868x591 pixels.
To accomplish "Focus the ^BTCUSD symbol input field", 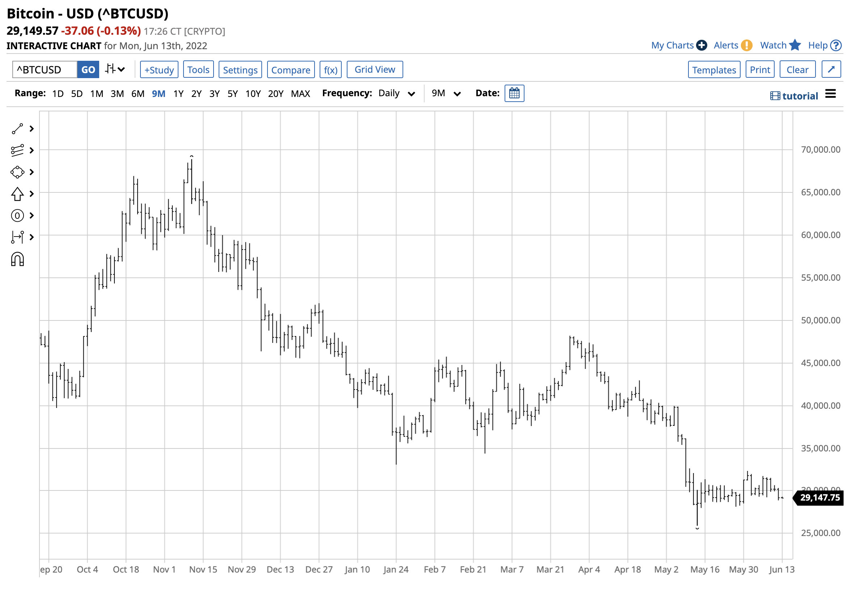I will coord(45,70).
